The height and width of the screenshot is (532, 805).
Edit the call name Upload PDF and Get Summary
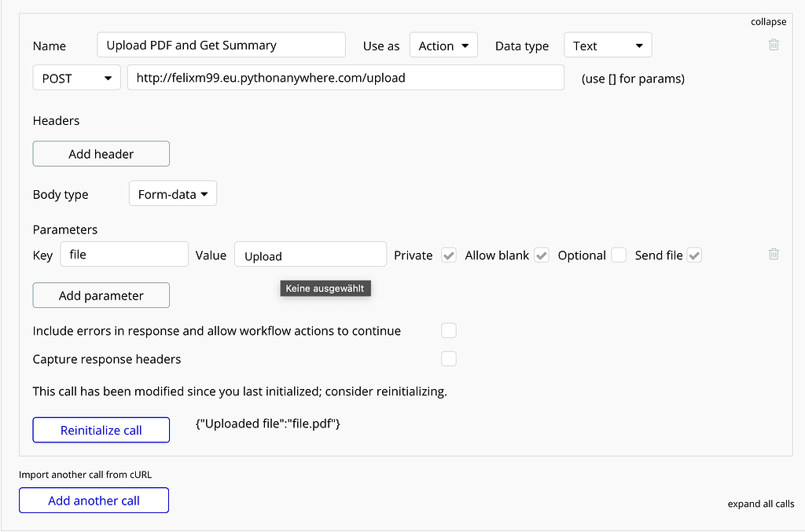tap(221, 45)
